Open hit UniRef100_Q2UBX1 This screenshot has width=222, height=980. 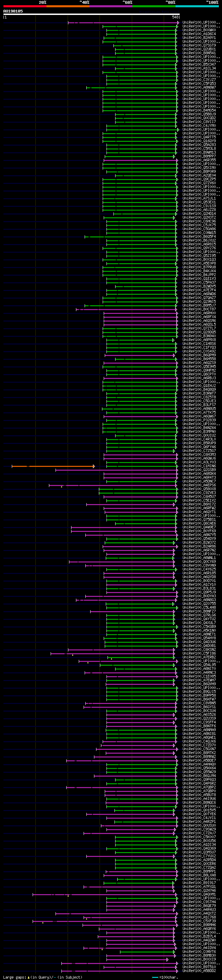[x=199, y=49]
